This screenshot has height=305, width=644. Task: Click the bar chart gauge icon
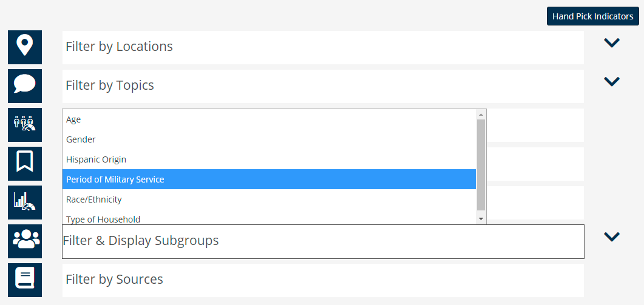(25, 203)
